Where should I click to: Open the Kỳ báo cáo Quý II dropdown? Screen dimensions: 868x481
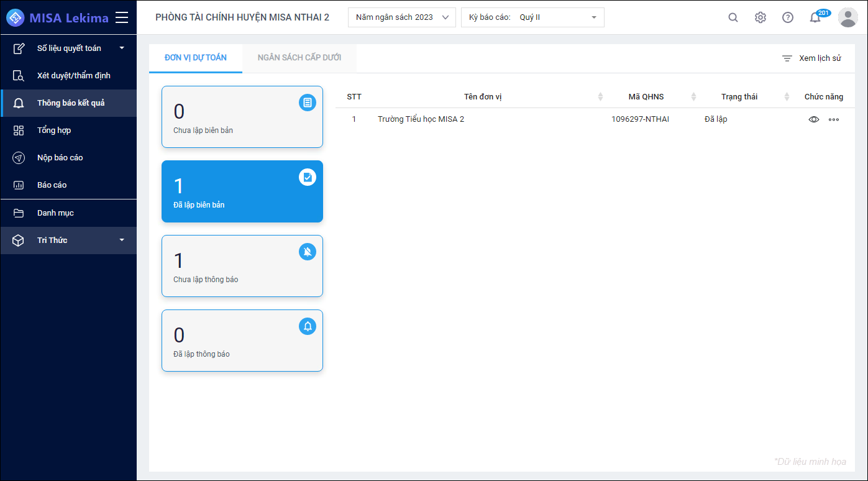pos(532,17)
